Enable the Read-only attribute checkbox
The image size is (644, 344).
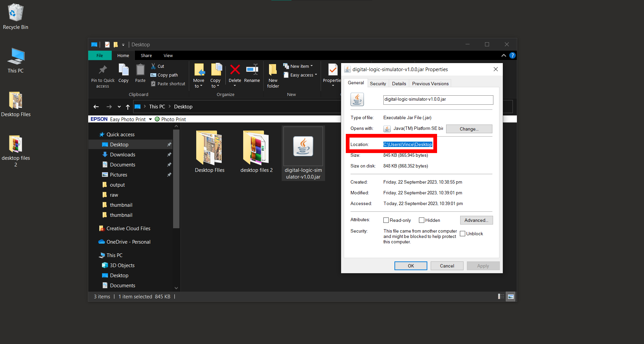click(386, 220)
